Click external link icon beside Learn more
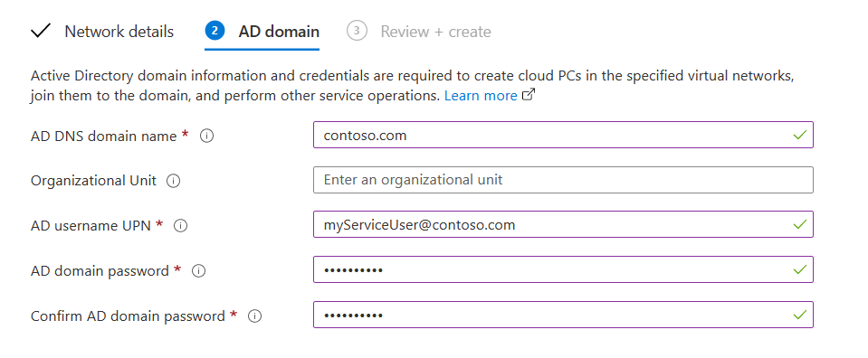The image size is (868, 358). coord(529,95)
